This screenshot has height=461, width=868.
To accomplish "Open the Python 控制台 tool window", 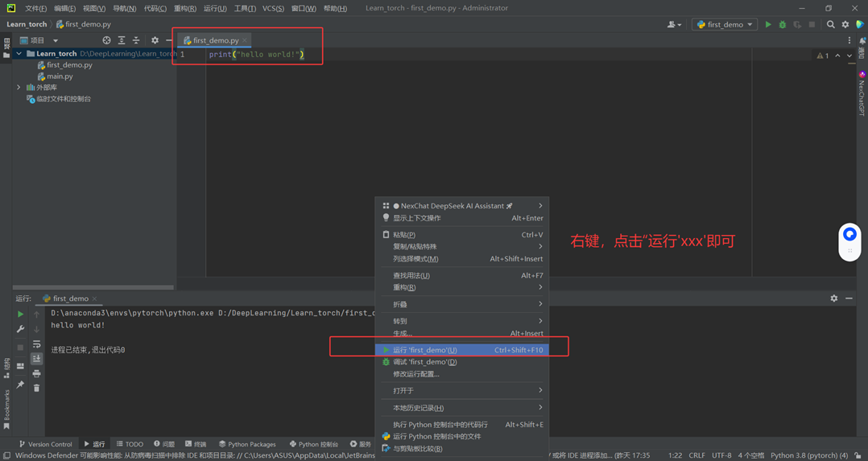I will [314, 444].
